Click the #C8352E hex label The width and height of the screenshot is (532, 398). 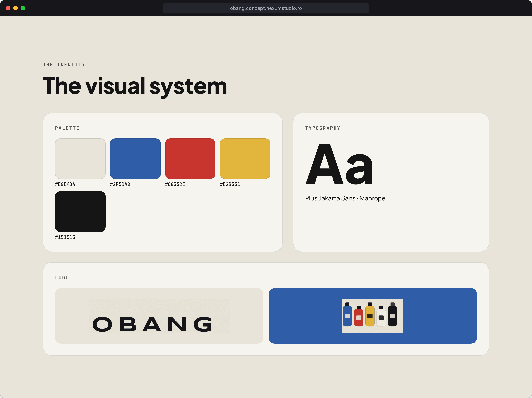click(175, 184)
